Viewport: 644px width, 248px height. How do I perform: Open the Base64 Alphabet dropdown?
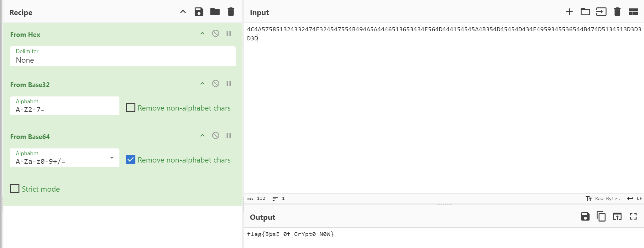point(112,158)
